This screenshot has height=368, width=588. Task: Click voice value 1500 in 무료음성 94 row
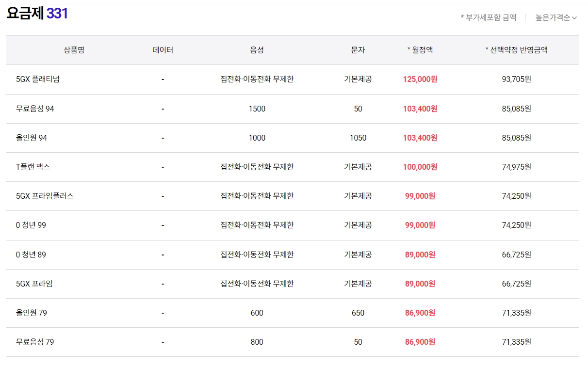pos(257,109)
